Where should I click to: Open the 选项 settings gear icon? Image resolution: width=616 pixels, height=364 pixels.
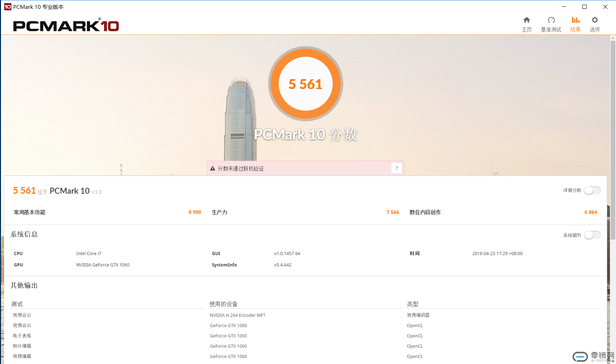pos(595,20)
